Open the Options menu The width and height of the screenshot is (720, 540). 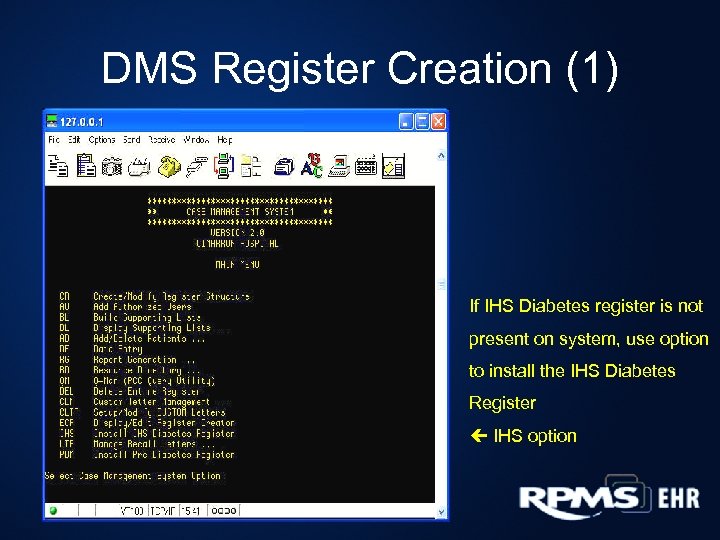click(101, 140)
